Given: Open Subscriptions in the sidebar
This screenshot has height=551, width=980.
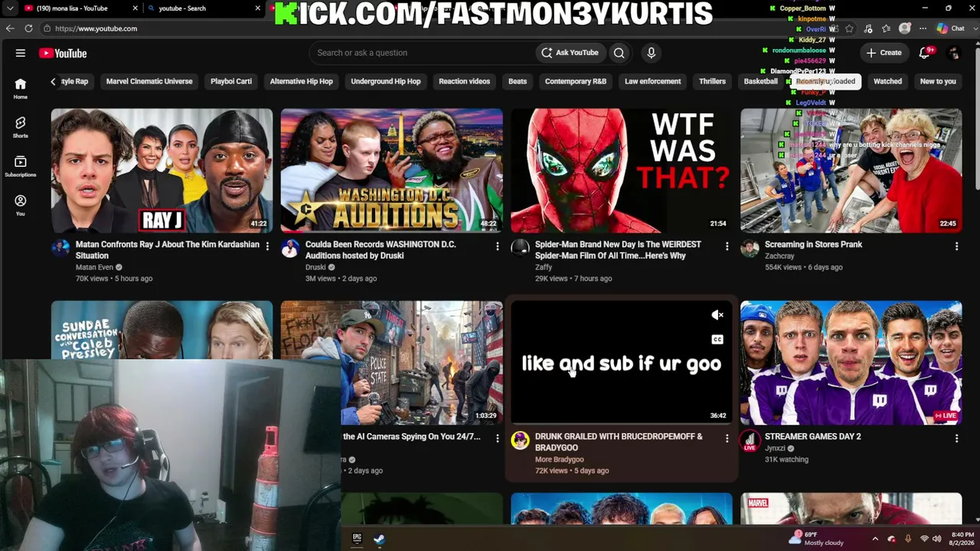Looking at the screenshot, I should pyautogui.click(x=21, y=166).
